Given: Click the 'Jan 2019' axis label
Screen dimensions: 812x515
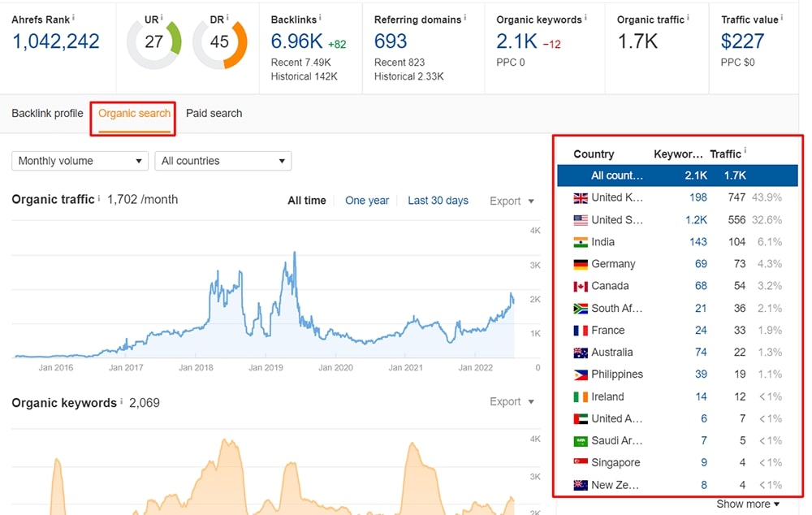Looking at the screenshot, I should [266, 367].
